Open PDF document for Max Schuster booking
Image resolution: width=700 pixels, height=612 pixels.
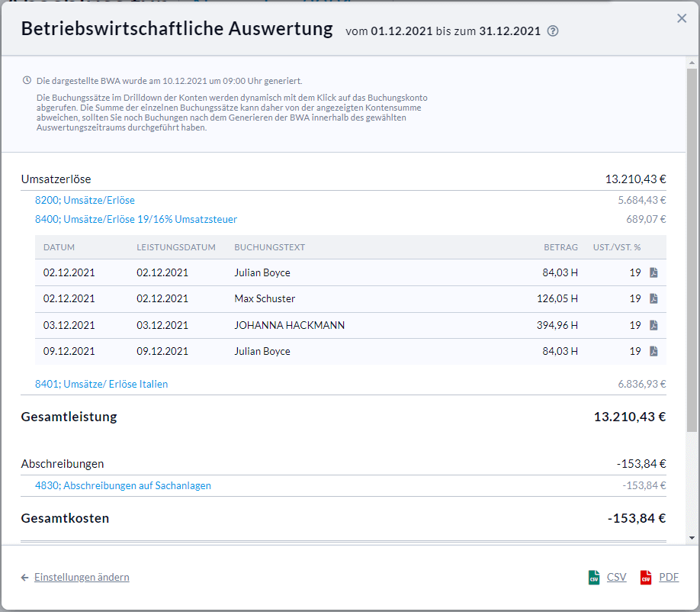(653, 298)
